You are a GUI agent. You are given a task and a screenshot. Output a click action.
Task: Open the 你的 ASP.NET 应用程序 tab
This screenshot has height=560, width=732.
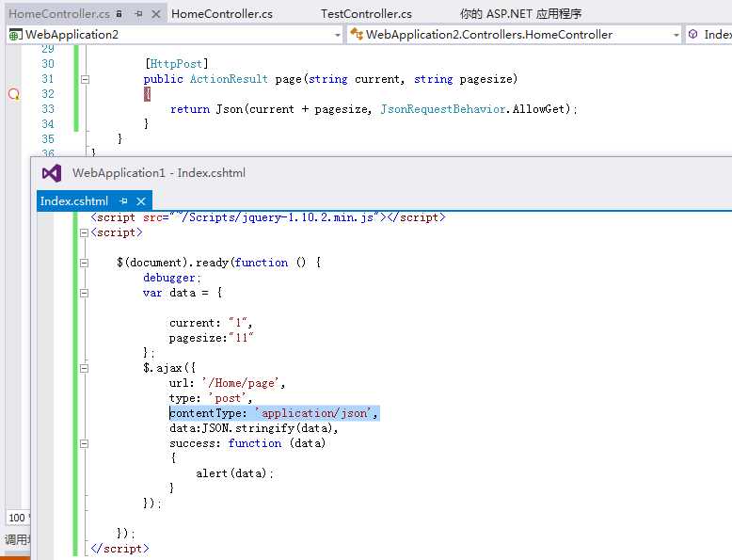pos(520,14)
